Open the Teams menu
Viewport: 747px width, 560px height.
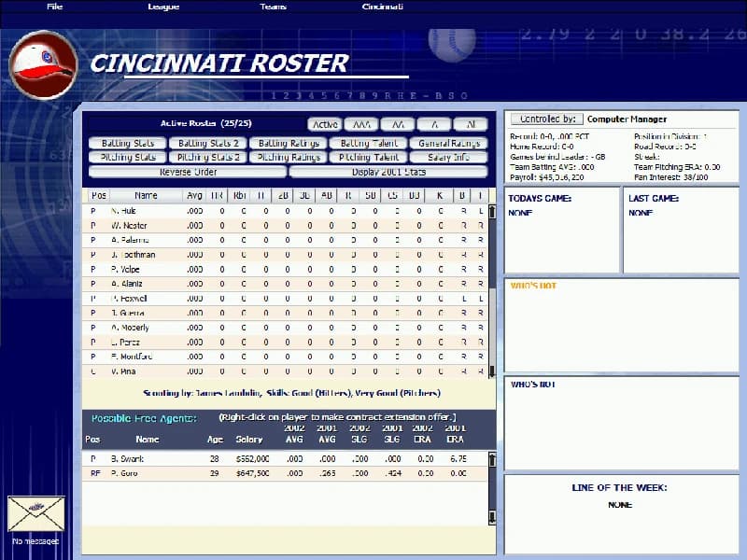click(x=272, y=7)
